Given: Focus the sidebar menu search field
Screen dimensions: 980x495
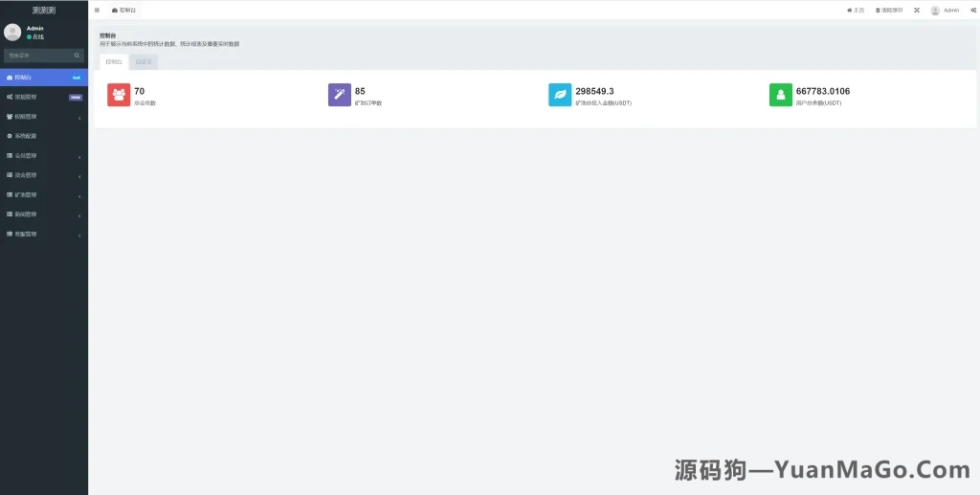Looking at the screenshot, I should 37,56.
